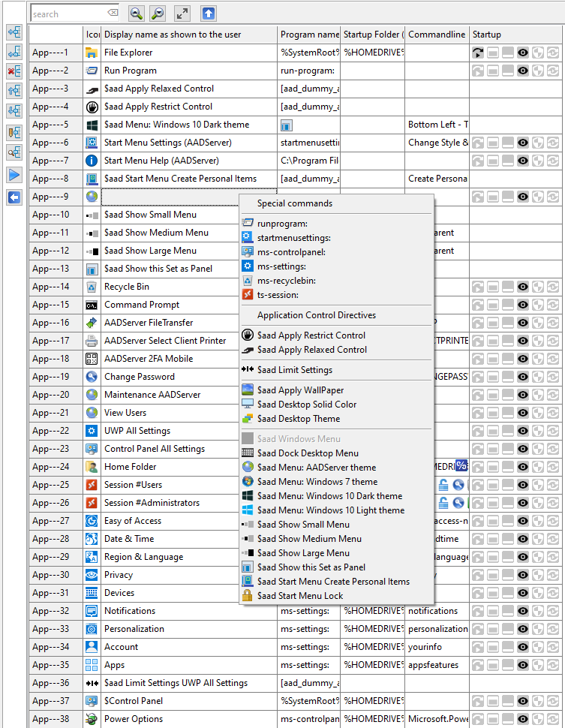Image resolution: width=565 pixels, height=728 pixels.
Task: Toggle shield icon in Run Program row
Action: (539, 71)
